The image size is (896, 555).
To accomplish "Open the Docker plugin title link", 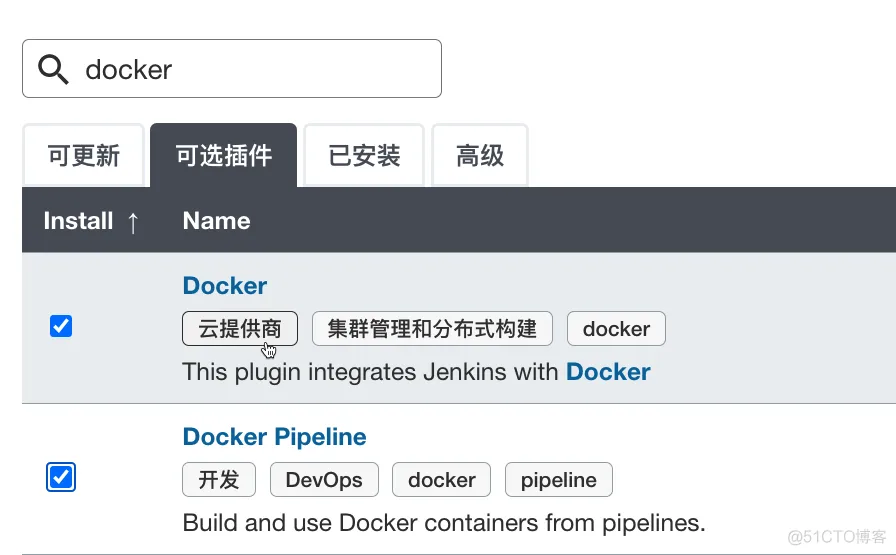I will pos(224,286).
